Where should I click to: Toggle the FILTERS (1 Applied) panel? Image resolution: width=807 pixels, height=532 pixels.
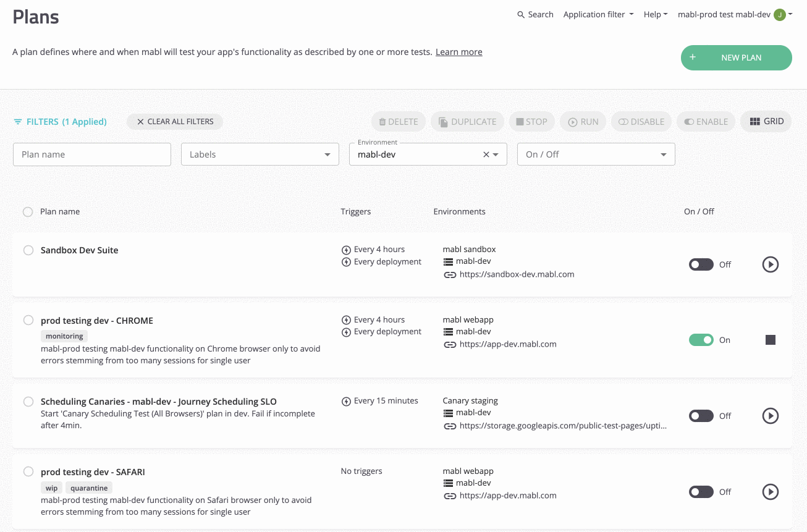(61, 122)
